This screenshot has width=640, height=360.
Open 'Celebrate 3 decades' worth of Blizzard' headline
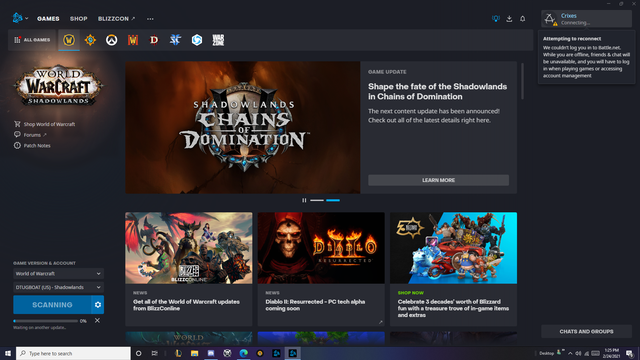point(453,308)
